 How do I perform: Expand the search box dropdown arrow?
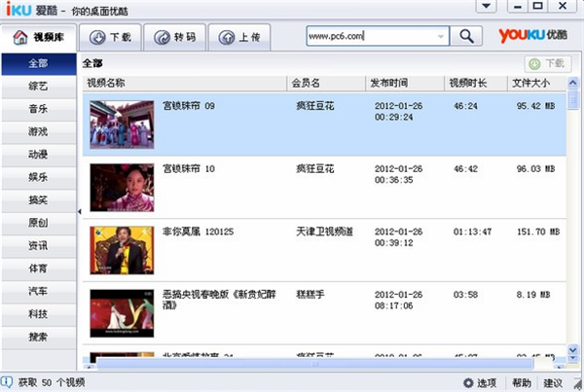pos(442,36)
